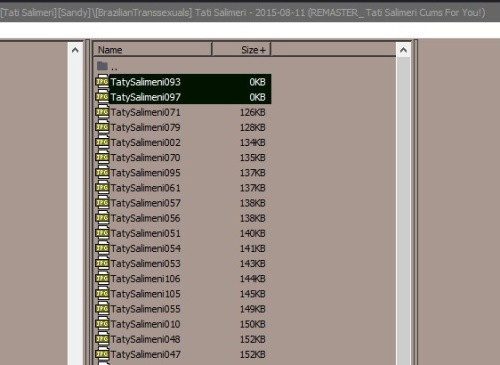Click the JPG icon of TatySalimeni010
This screenshot has width=500, height=365.
(x=102, y=324)
